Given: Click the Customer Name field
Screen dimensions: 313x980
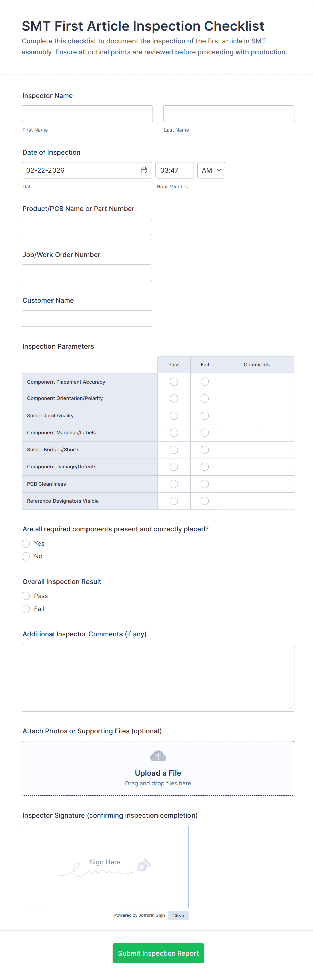Looking at the screenshot, I should pos(87,319).
